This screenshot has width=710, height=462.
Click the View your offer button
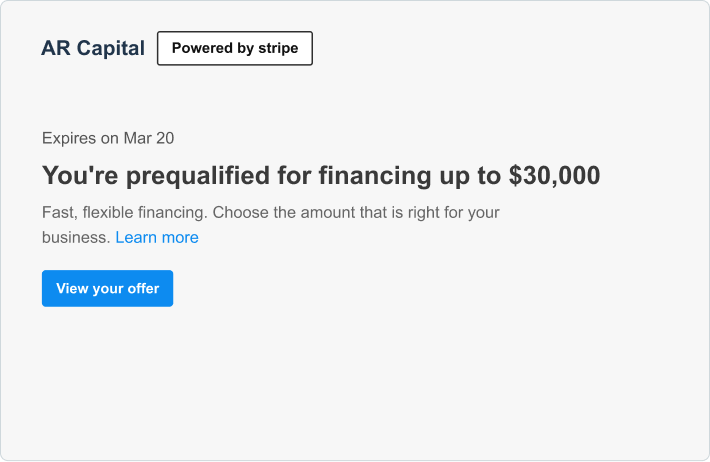tap(107, 288)
